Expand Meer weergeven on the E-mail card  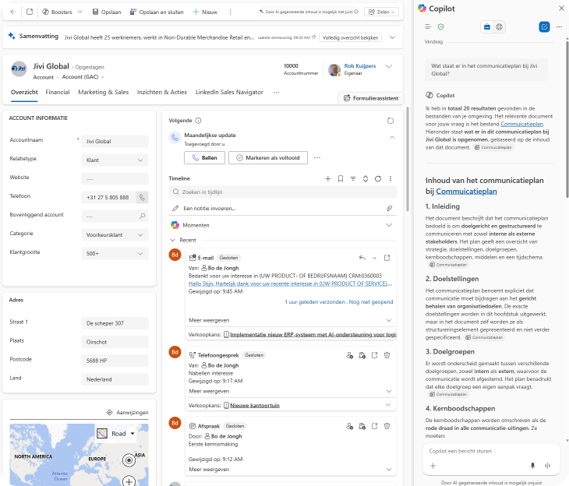point(290,320)
